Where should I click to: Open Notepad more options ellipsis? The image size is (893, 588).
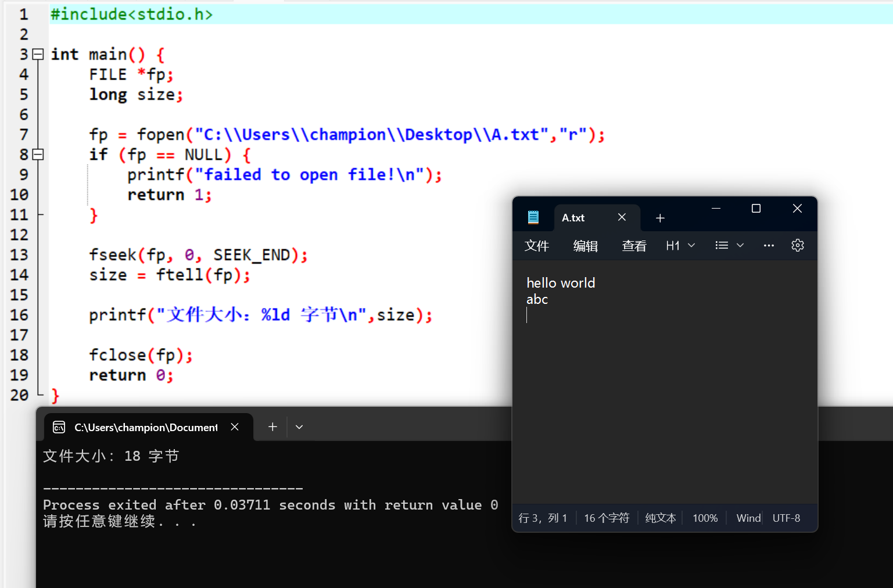[x=769, y=245]
